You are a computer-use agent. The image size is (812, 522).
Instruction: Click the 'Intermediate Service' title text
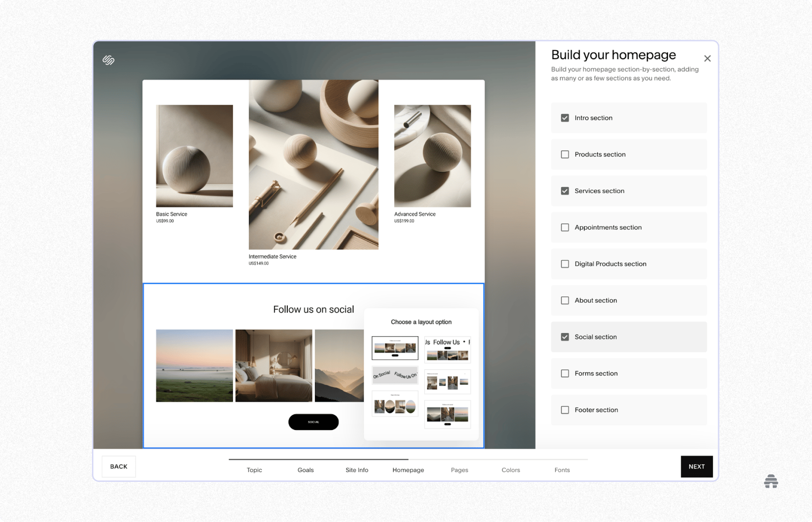pos(272,257)
